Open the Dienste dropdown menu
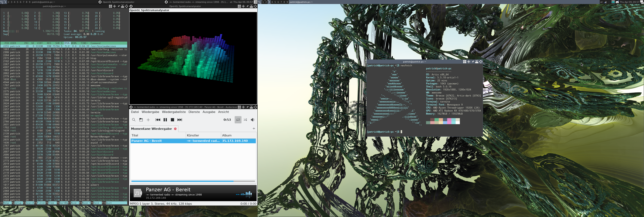Viewport: 644px width, 217px height. pyautogui.click(x=194, y=112)
